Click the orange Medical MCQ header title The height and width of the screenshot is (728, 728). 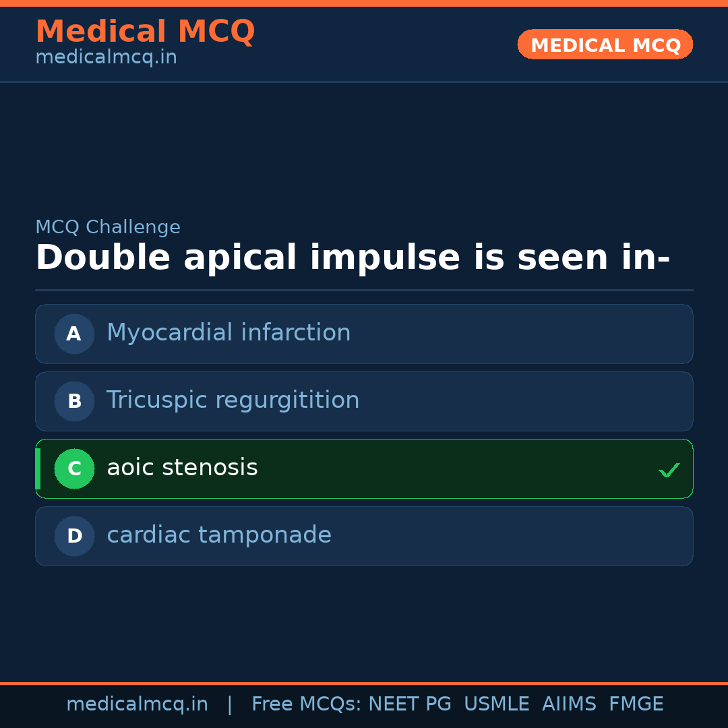point(145,32)
